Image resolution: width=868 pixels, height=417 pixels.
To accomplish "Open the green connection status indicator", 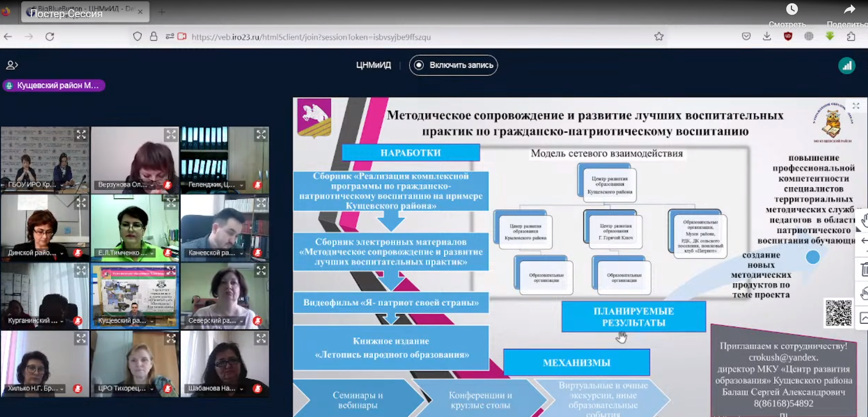I will (x=847, y=65).
